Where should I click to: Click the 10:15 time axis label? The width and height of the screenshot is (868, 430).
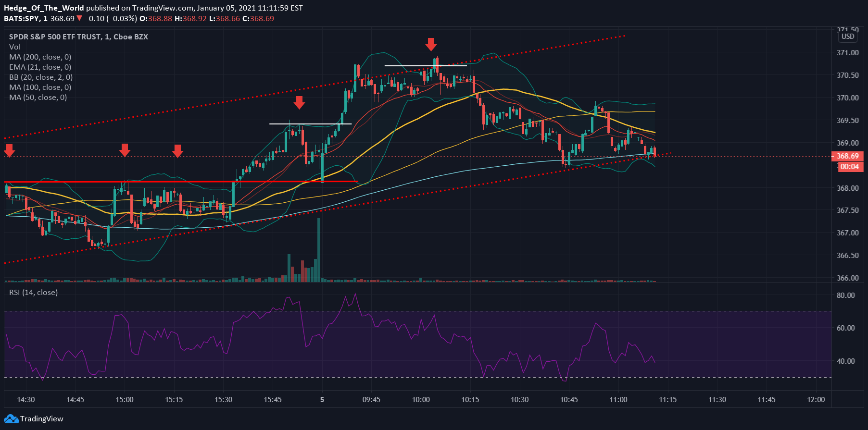tap(470, 400)
